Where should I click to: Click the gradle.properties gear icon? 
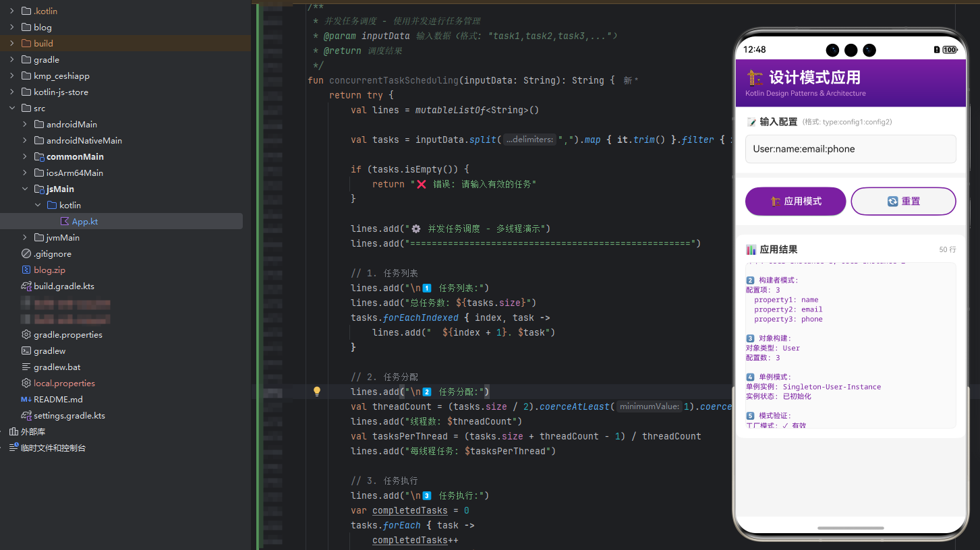pyautogui.click(x=26, y=334)
